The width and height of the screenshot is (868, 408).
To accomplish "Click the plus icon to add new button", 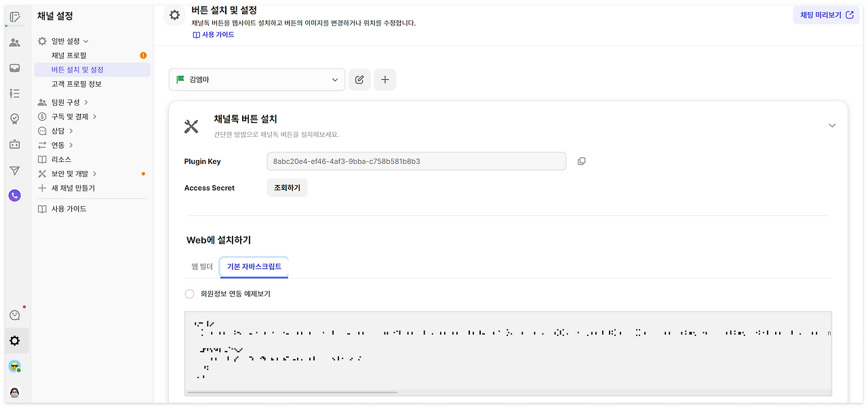I will pos(384,79).
